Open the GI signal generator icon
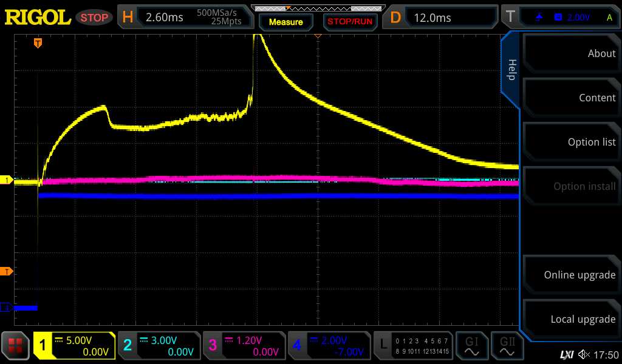622x364 pixels. coord(471,346)
